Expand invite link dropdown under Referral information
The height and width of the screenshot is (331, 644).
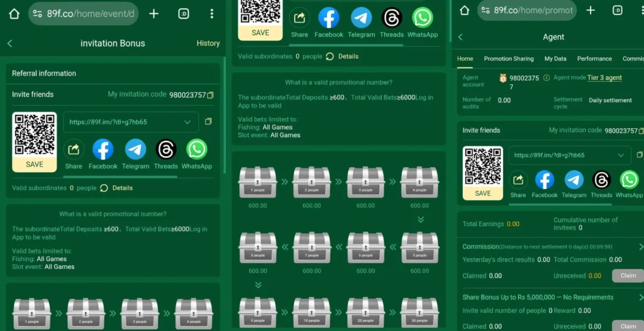click(x=187, y=122)
